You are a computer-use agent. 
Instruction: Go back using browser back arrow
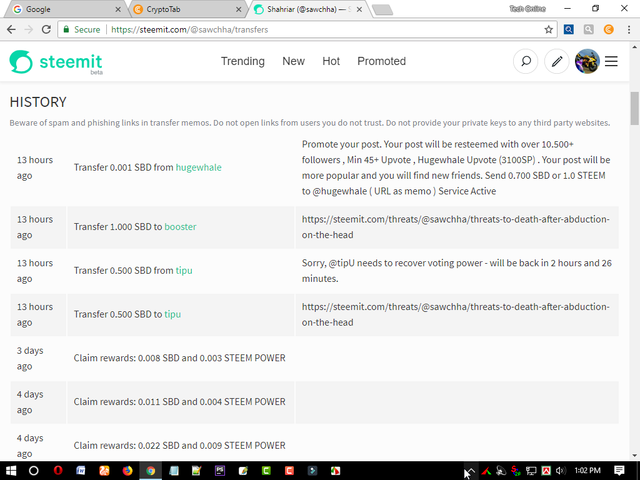[x=10, y=30]
